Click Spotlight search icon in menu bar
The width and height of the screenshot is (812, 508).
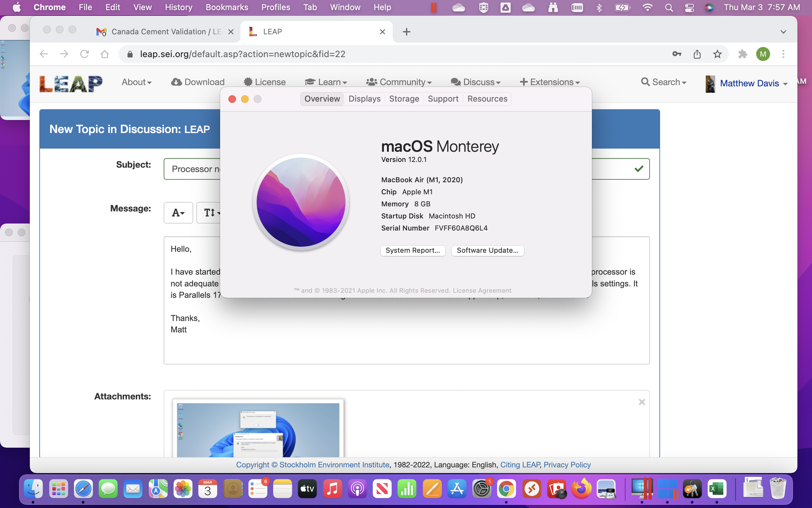[669, 7]
